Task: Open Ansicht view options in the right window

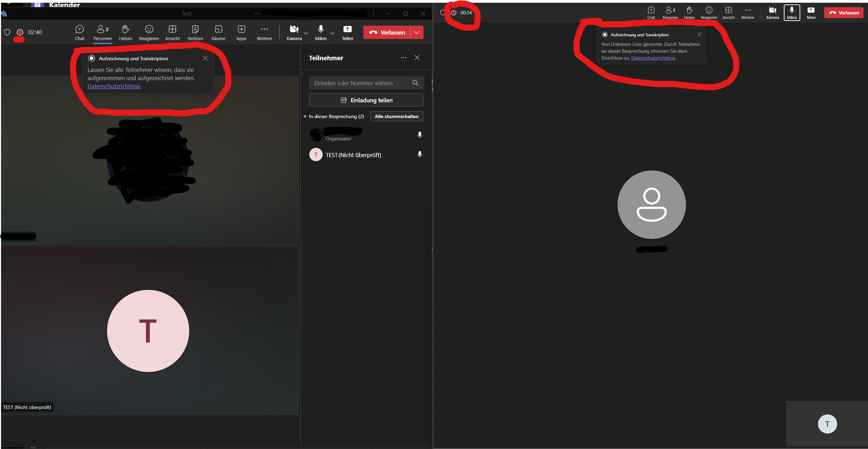Action: pos(728,13)
